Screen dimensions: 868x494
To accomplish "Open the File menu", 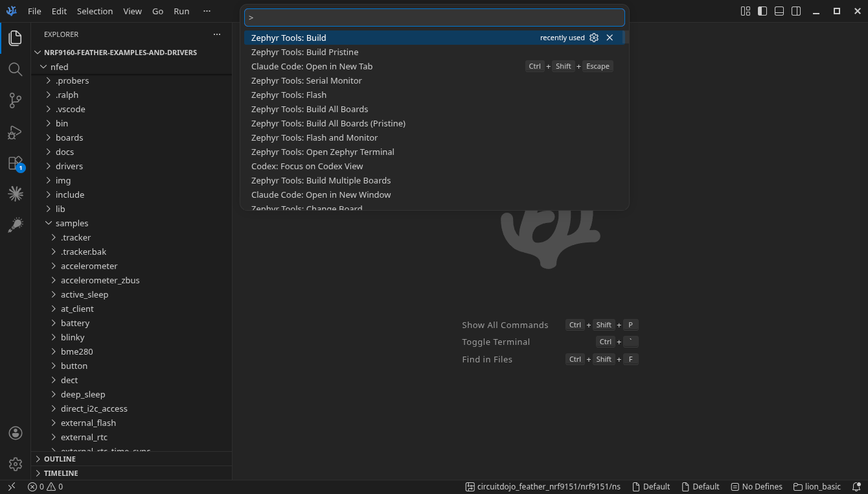I will tap(34, 11).
